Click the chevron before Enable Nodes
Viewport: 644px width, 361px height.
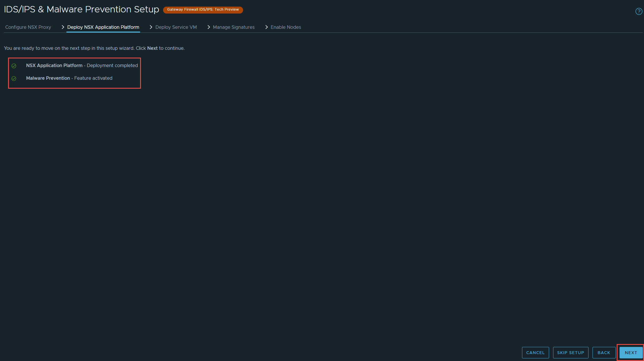266,27
